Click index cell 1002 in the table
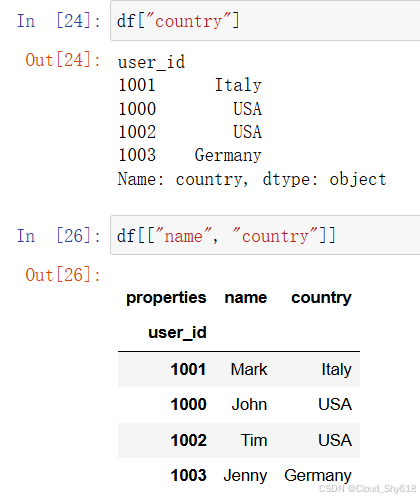The image size is (420, 500). (188, 440)
